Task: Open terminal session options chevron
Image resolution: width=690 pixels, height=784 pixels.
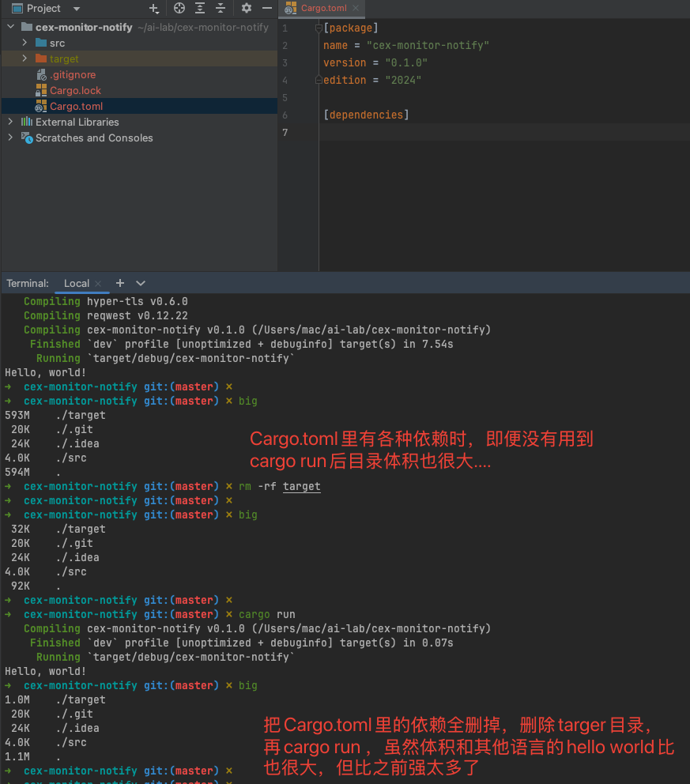Action: click(x=141, y=283)
